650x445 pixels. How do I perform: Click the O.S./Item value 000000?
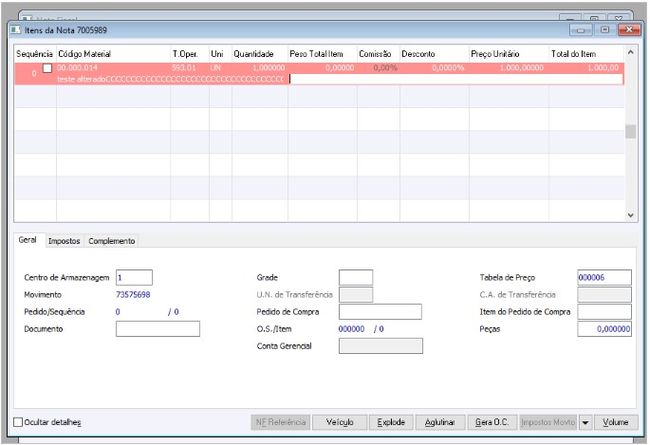[351, 329]
